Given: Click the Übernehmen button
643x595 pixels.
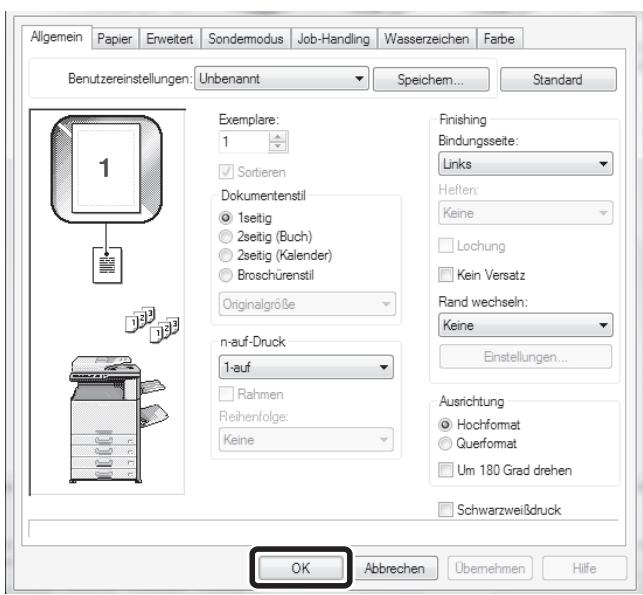Looking at the screenshot, I should [490, 568].
